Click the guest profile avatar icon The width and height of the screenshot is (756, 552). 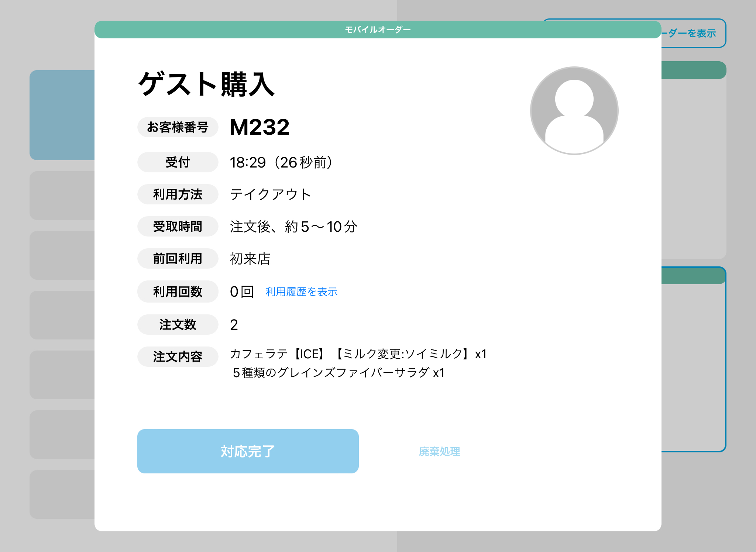(x=574, y=111)
